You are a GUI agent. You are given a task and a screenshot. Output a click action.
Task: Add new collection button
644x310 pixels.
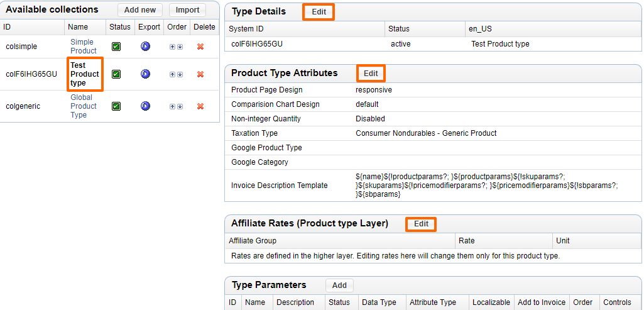[139, 10]
